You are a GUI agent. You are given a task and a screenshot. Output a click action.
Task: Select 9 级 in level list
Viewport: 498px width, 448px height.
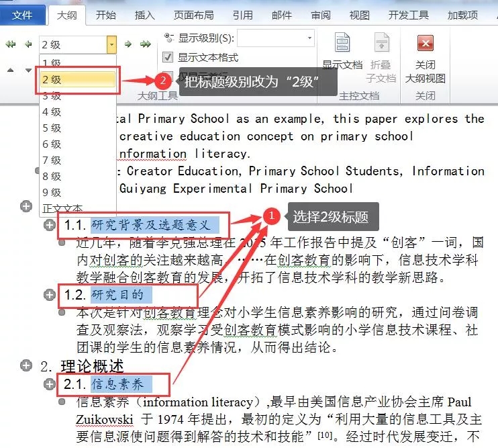tap(78, 192)
